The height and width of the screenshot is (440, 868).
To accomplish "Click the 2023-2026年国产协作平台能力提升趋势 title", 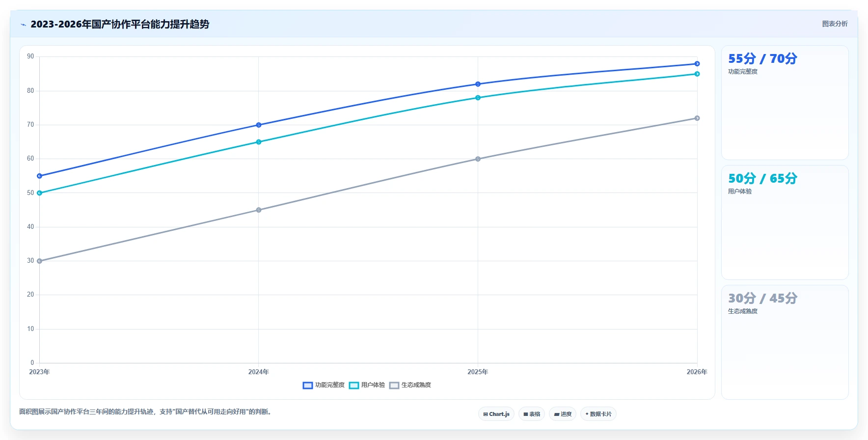I will coord(120,24).
